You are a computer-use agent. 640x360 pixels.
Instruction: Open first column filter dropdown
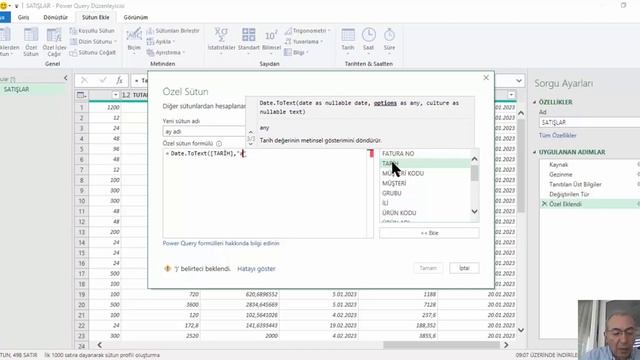(x=115, y=95)
